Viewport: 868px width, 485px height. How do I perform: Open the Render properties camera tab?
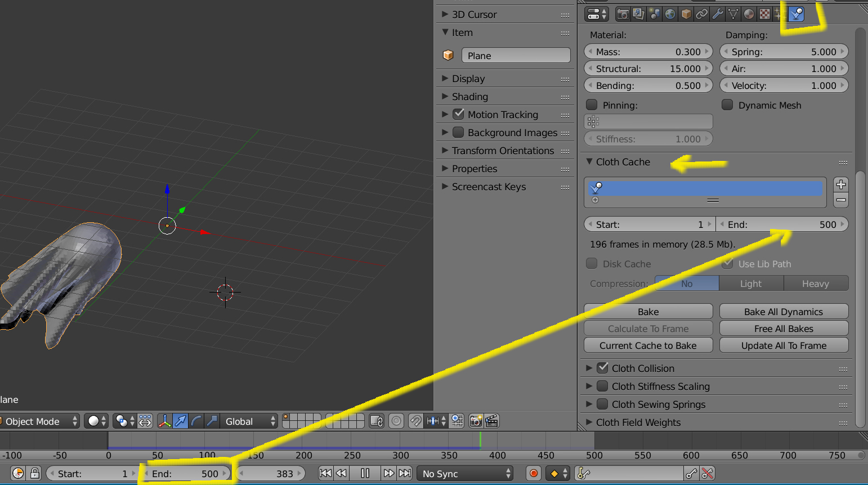point(623,14)
